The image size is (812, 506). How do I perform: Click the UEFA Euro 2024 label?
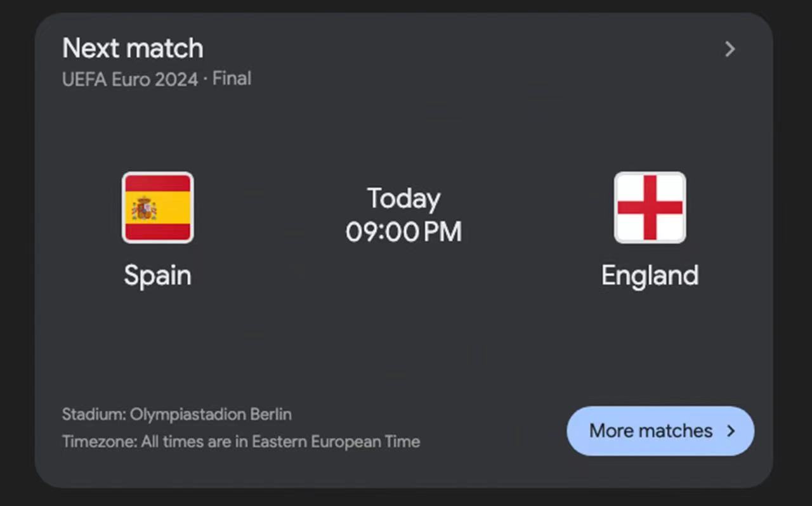pos(129,79)
